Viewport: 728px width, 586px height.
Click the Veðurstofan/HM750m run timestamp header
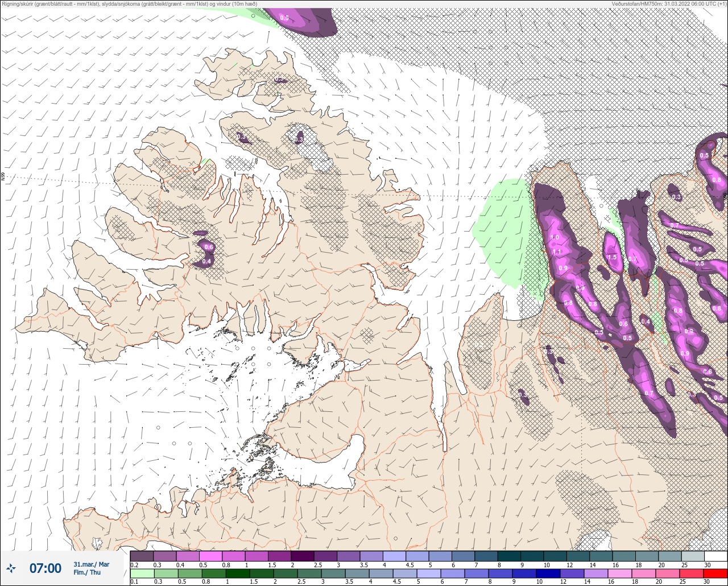[x=669, y=3]
